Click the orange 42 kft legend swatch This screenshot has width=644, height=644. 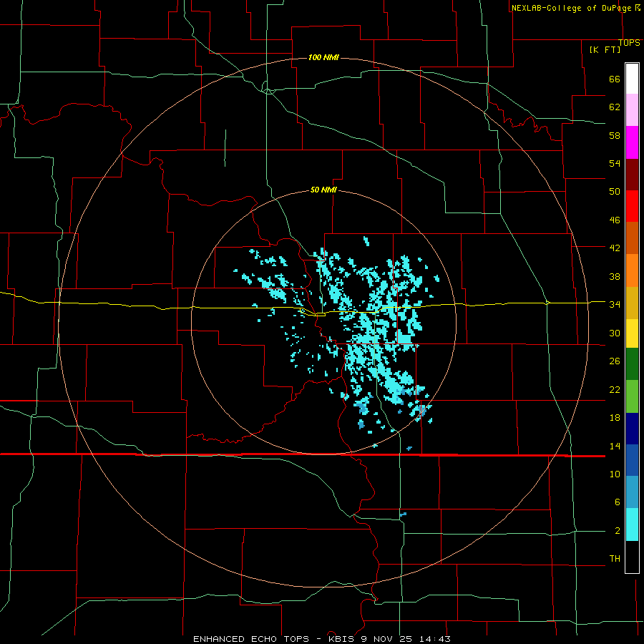(x=632, y=270)
